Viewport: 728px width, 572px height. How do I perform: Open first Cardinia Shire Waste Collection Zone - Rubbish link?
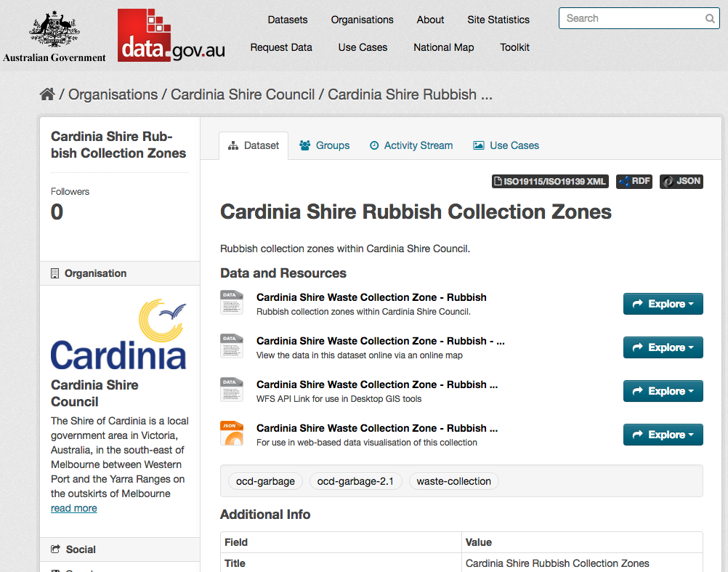click(x=371, y=297)
